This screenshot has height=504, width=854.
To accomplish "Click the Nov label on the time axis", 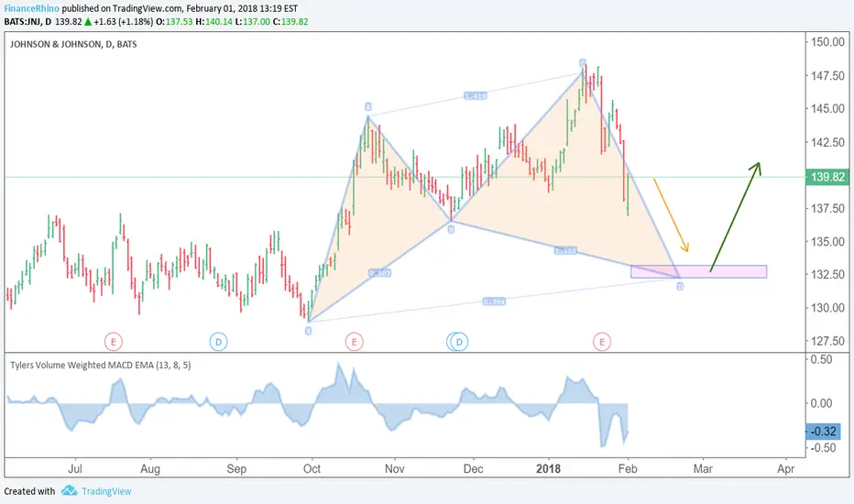I will tap(394, 468).
